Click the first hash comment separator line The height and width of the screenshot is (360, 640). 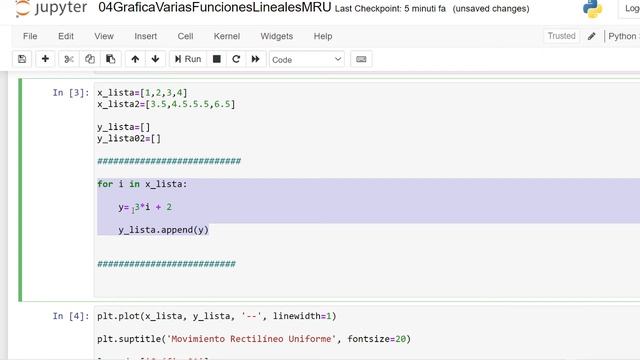click(x=169, y=161)
